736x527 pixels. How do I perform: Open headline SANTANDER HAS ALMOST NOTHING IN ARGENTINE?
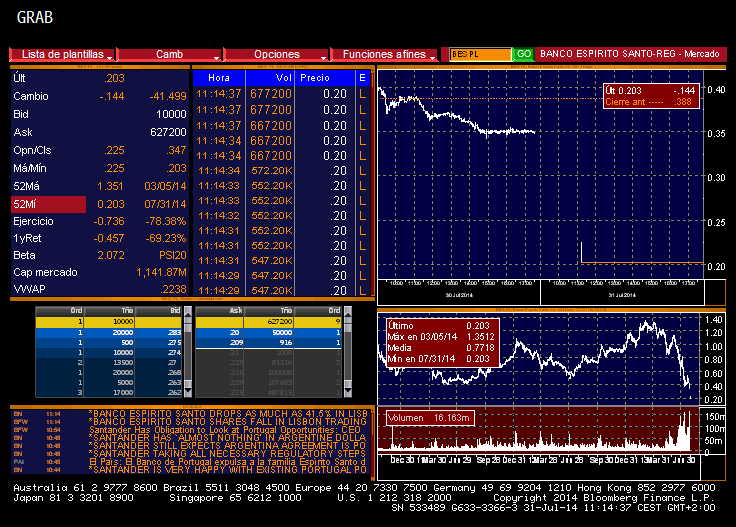tap(228, 437)
